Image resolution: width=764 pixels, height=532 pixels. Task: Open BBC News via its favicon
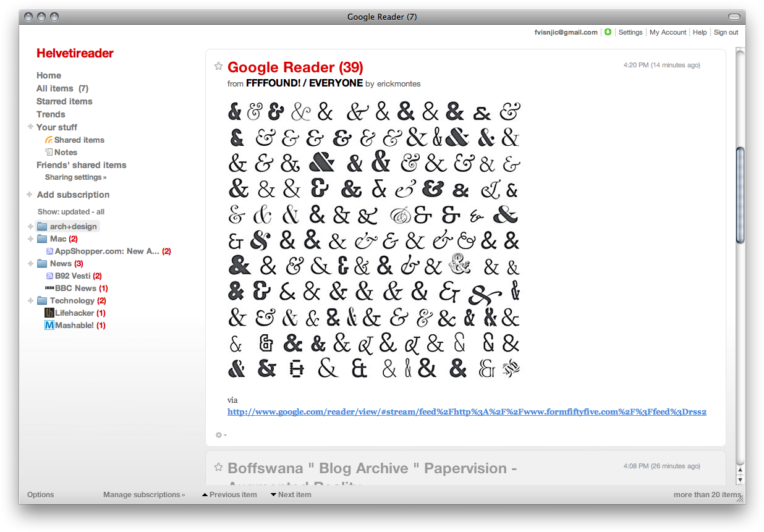49,288
